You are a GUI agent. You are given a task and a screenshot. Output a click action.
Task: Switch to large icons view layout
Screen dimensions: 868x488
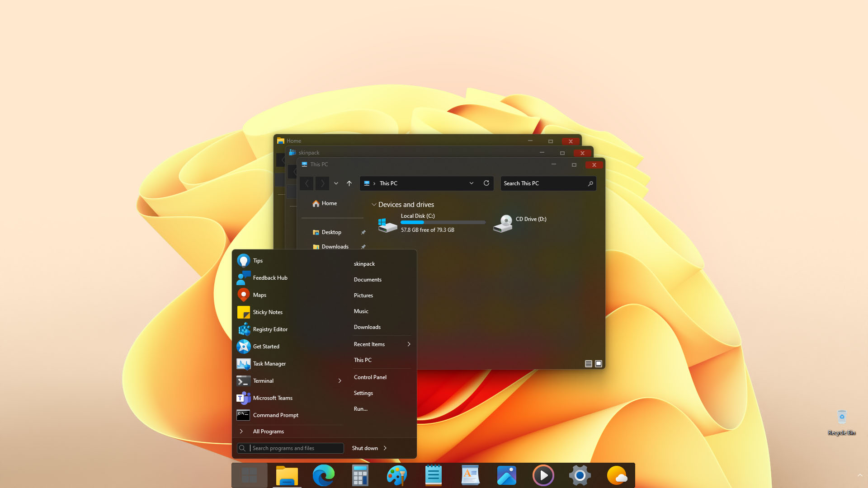pos(599,364)
